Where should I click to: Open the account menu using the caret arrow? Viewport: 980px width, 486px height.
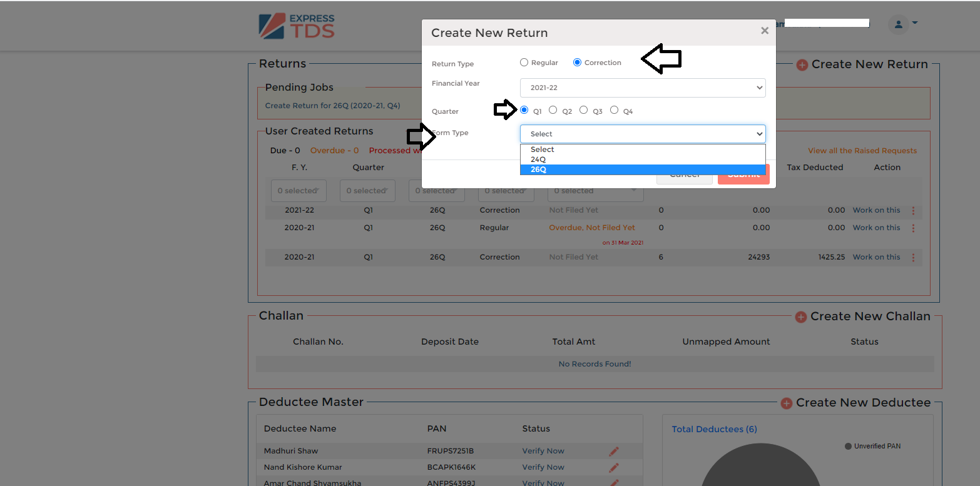tap(914, 24)
